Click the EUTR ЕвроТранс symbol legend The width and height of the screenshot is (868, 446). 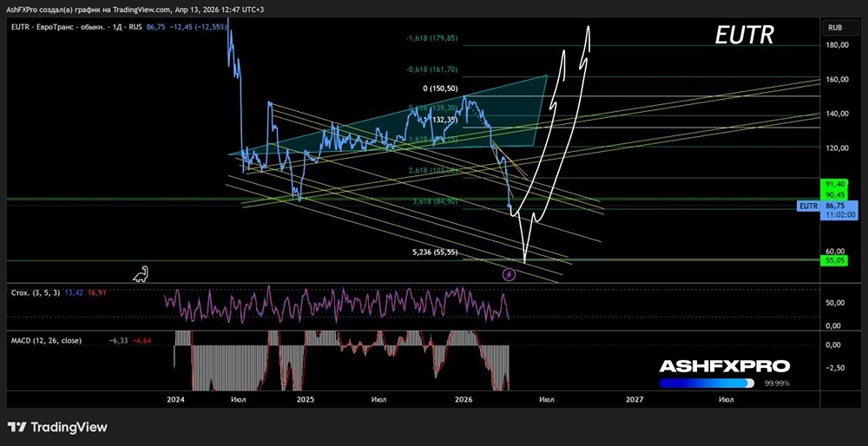pyautogui.click(x=77, y=27)
